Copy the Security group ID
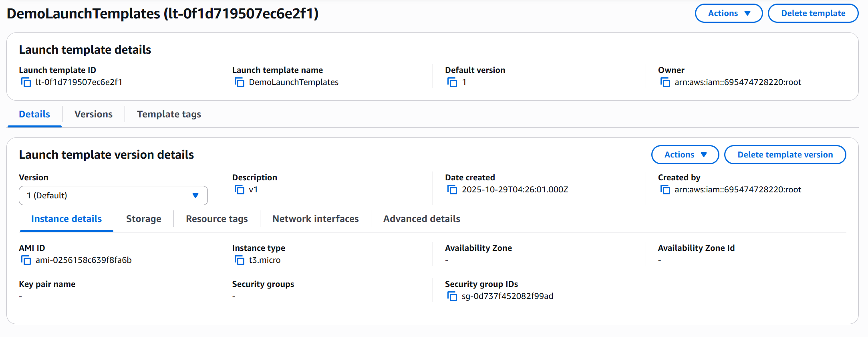Screen dimensions: 868x337 452,297
